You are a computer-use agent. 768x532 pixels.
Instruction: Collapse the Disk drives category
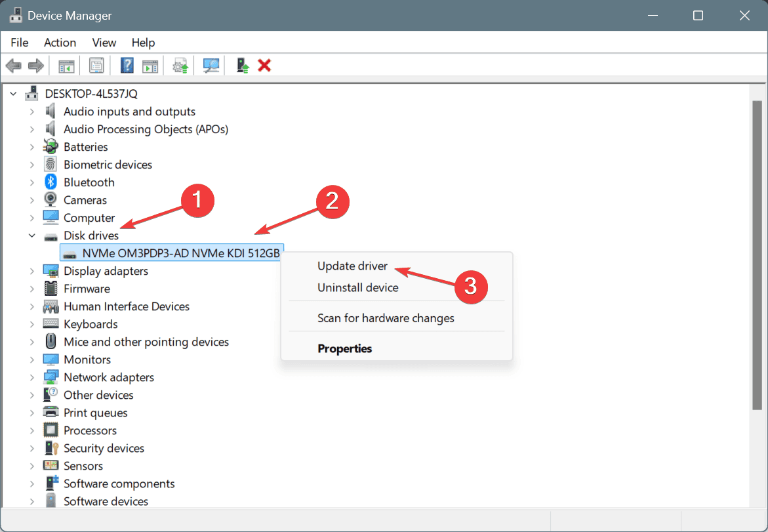(x=31, y=235)
